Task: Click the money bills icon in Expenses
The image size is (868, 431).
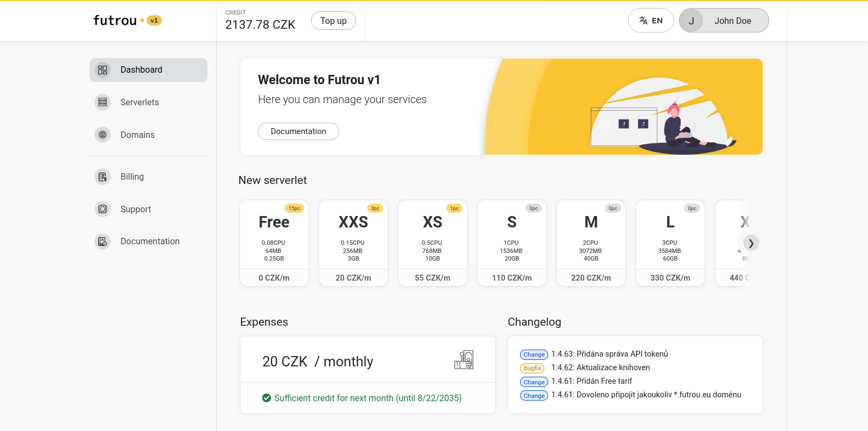Action: point(464,360)
